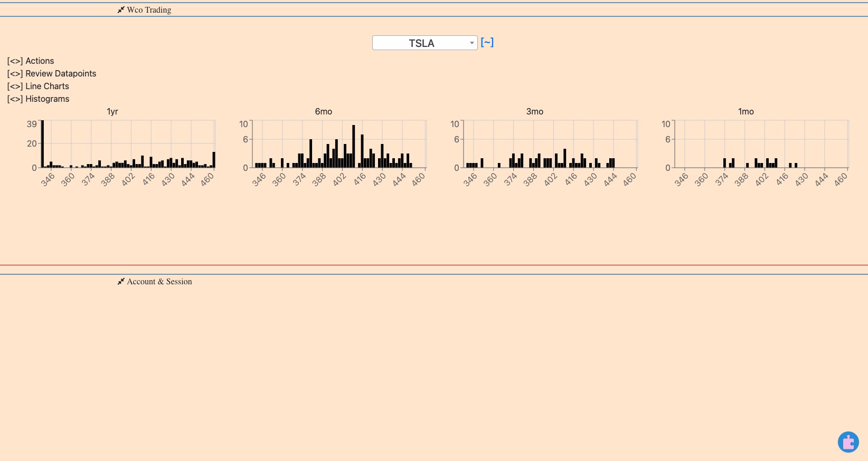Click the 1mo chart title
The width and height of the screenshot is (868, 461).
click(x=746, y=111)
